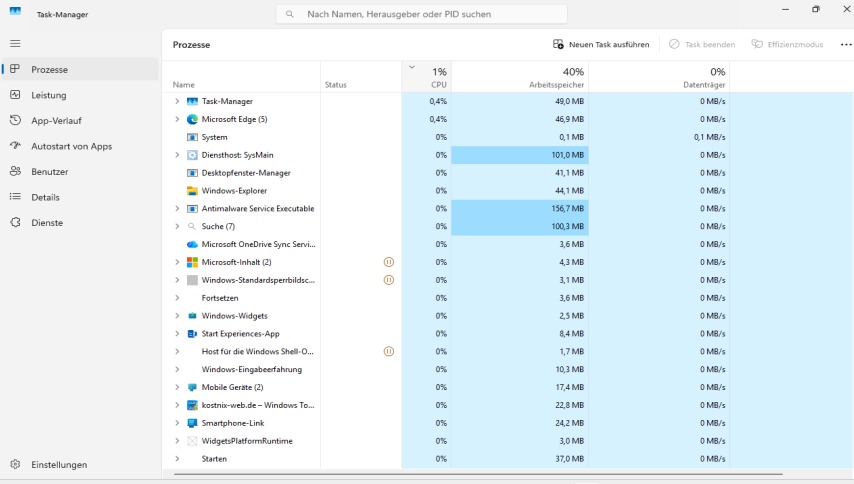The width and height of the screenshot is (854, 484).
Task: Open the Details page
Action: point(80,197)
